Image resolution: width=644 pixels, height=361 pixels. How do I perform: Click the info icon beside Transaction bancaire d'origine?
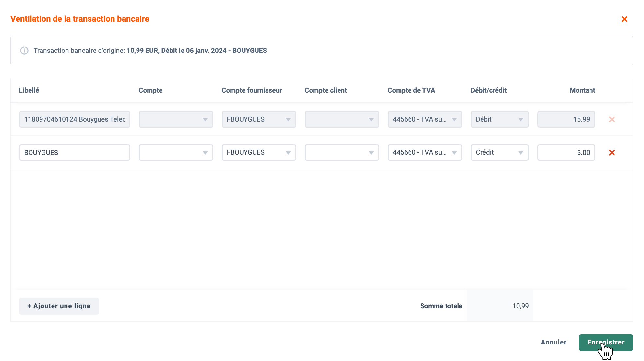coord(24,51)
